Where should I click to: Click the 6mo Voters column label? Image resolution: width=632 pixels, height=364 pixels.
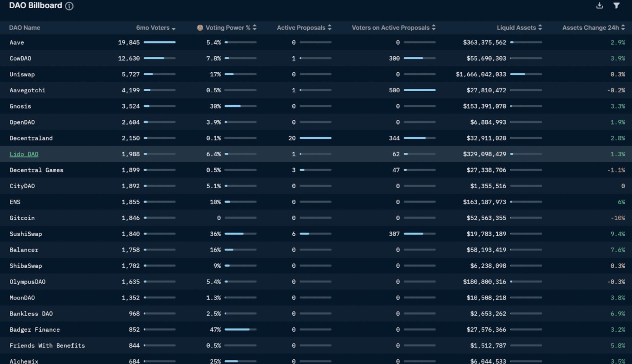(x=153, y=28)
